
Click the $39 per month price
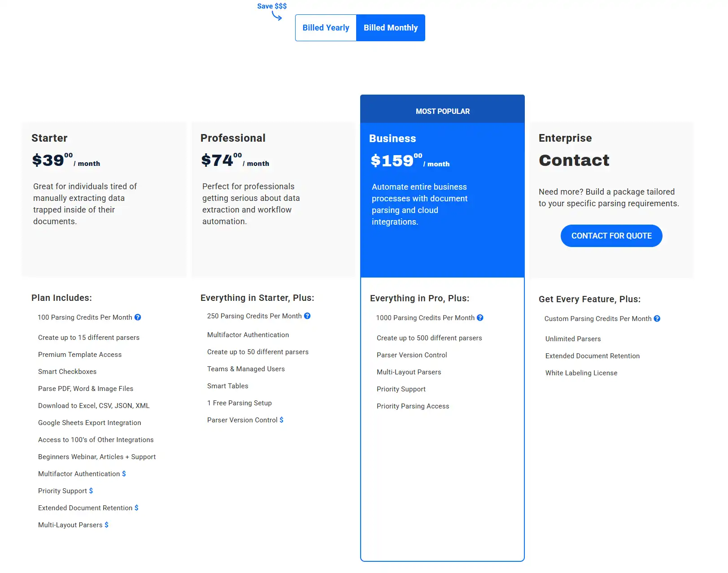(66, 160)
